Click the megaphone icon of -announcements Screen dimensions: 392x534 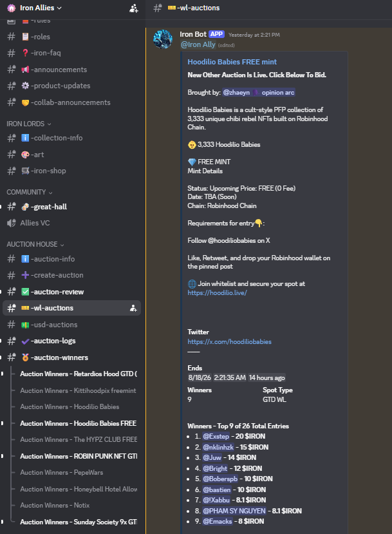[25, 70]
